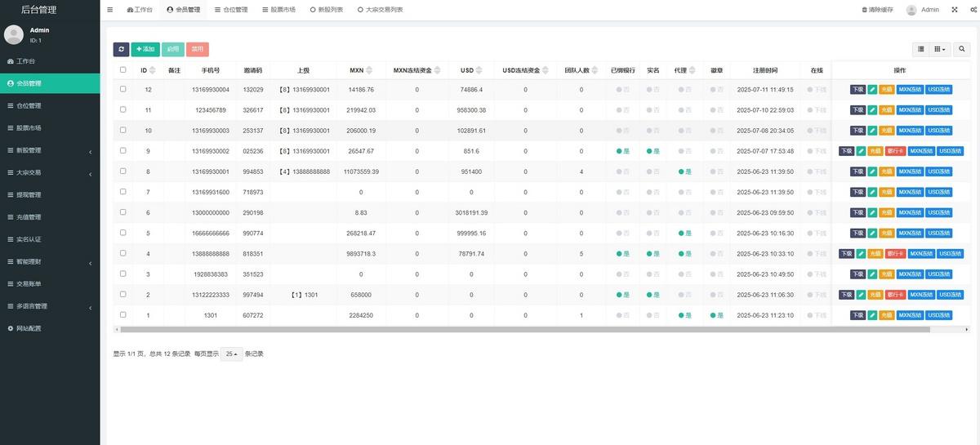Image resolution: width=980 pixels, height=445 pixels.
Task: Open the columns dropdown in the table toolbar
Action: (940, 49)
